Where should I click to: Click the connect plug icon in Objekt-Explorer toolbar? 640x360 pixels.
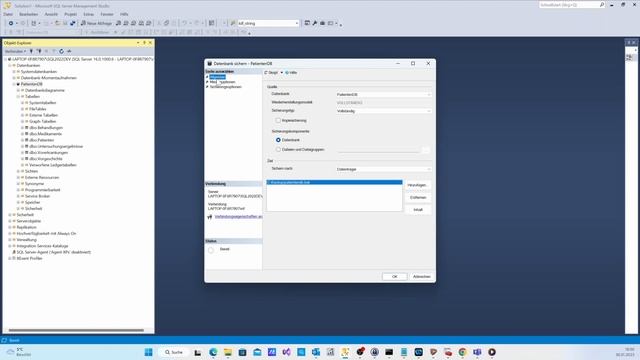tap(31, 51)
